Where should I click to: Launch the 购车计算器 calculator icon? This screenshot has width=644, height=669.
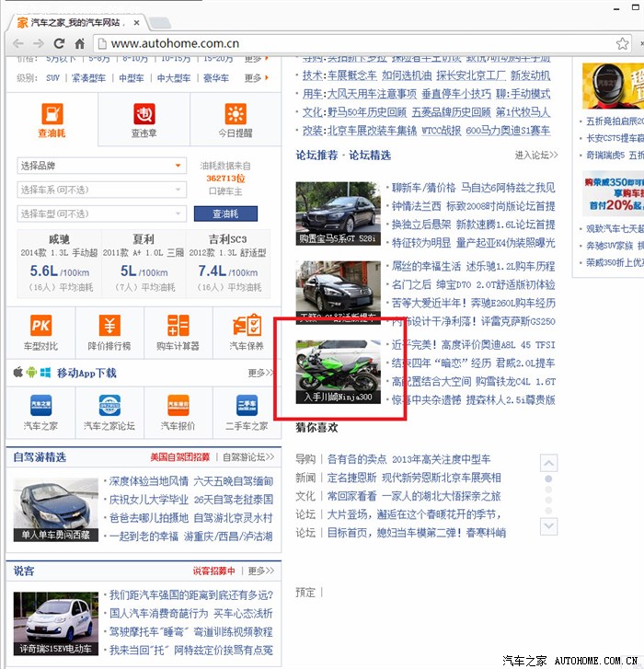pyautogui.click(x=178, y=326)
